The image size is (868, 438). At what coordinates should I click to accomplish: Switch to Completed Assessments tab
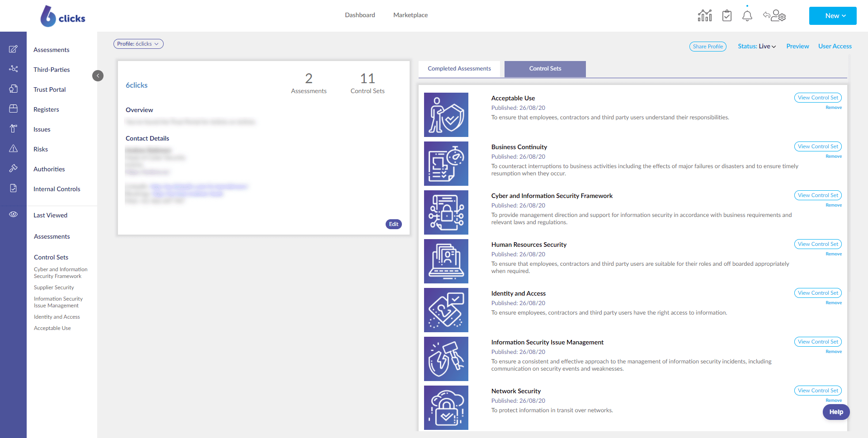point(459,69)
